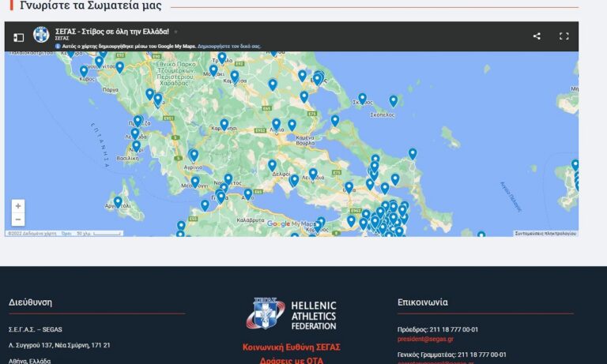The height and width of the screenshot is (364, 607).
Task: Open the 'Δράσεις με ΟΤΑ' link
Action: 291,360
